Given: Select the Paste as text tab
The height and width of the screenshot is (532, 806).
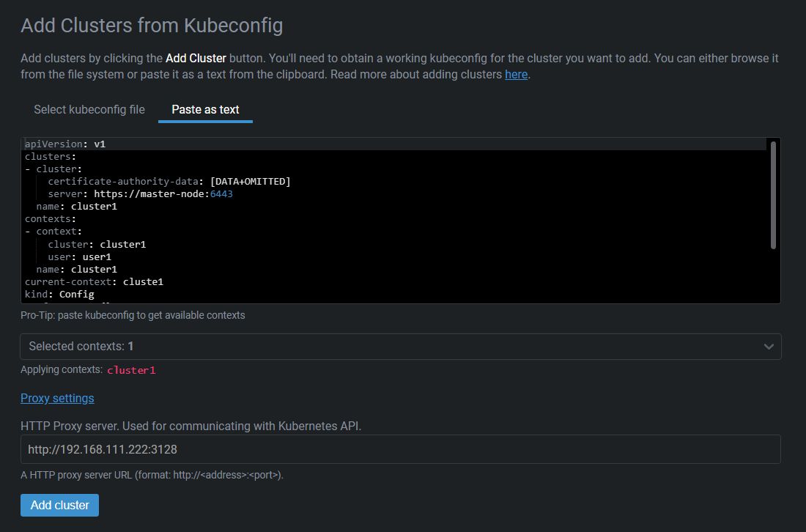Looking at the screenshot, I should (x=205, y=109).
